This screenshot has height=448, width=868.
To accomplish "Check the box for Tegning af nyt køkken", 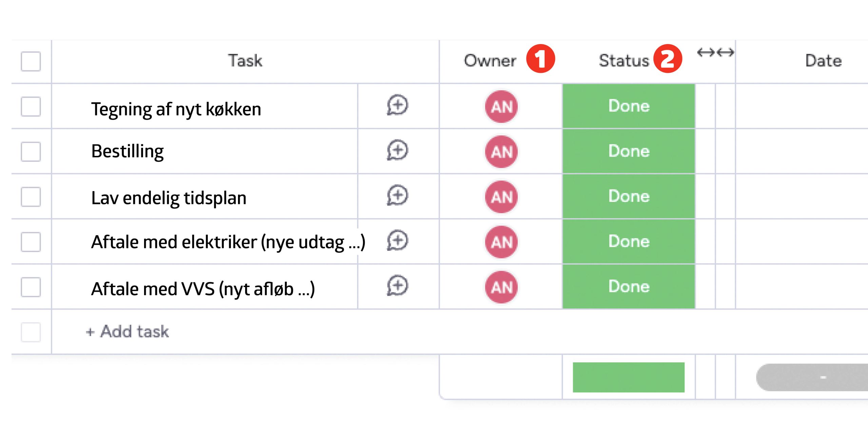I will [x=31, y=106].
